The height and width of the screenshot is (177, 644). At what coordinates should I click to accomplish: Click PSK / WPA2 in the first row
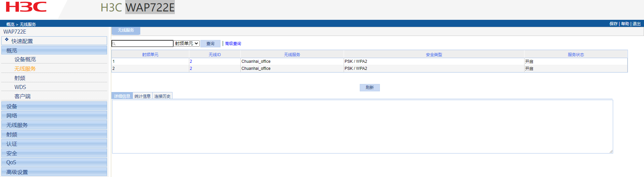[x=356, y=61]
